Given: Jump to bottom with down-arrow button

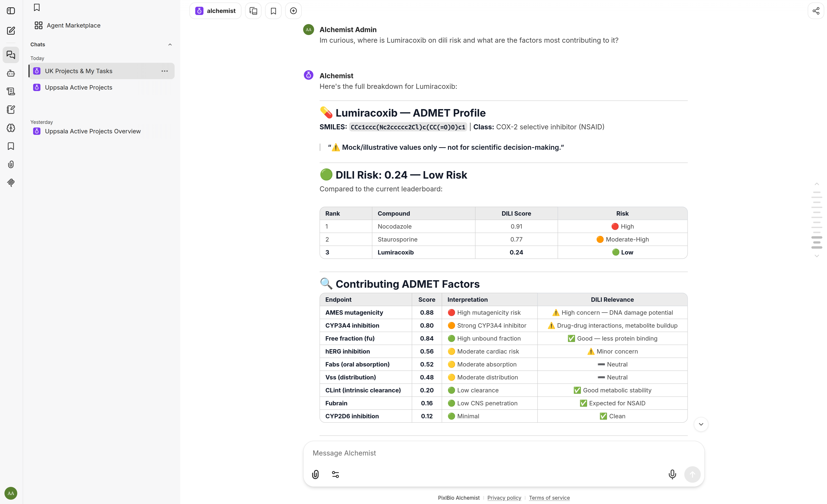Looking at the screenshot, I should coord(701,424).
